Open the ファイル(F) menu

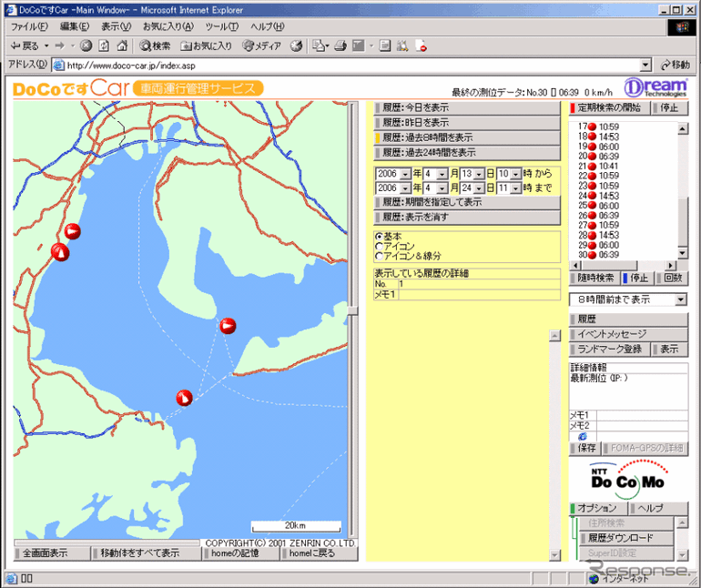[x=29, y=26]
